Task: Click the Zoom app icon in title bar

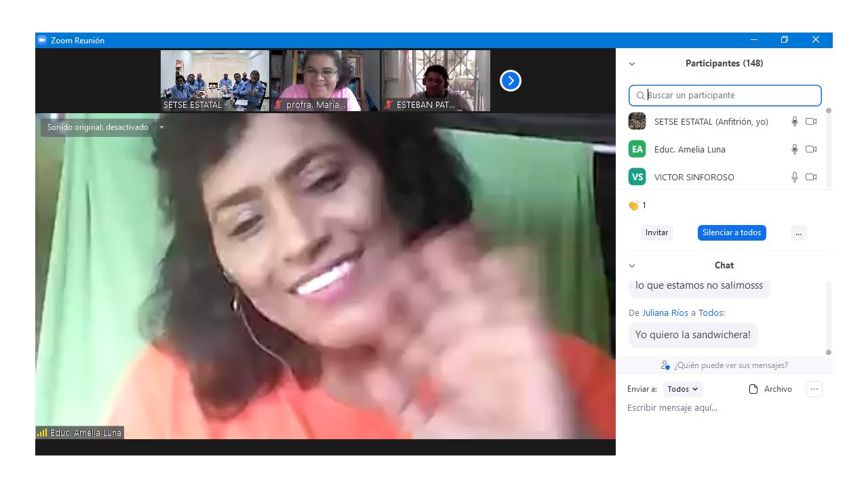Action: click(41, 41)
